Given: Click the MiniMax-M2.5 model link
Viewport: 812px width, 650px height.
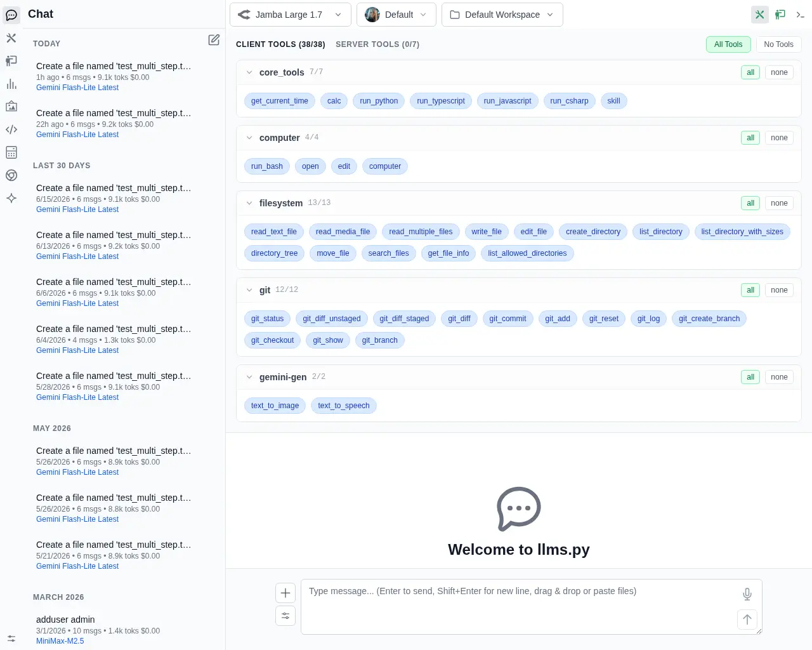Looking at the screenshot, I should [x=60, y=641].
